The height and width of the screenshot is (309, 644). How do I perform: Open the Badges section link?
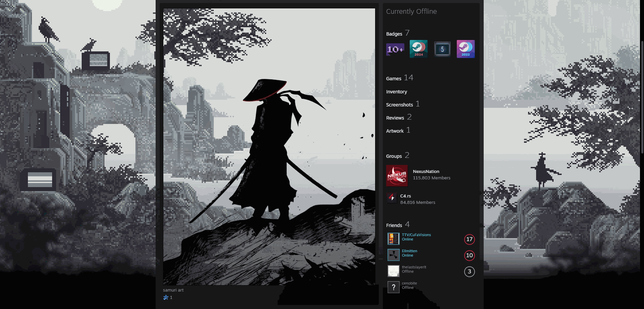point(394,34)
